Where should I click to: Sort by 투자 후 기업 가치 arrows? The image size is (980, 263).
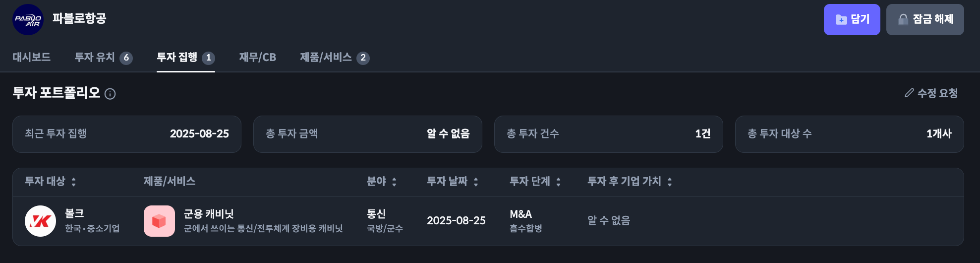click(669, 182)
